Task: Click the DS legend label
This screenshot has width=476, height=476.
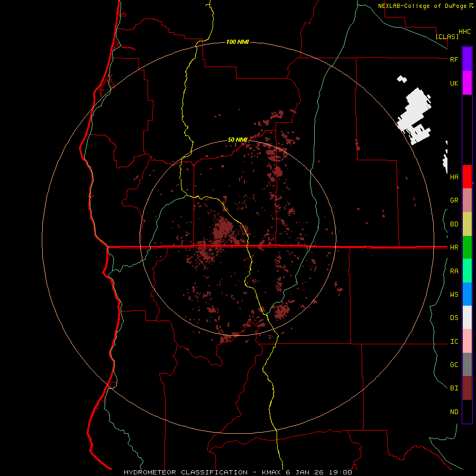Action: tap(454, 318)
